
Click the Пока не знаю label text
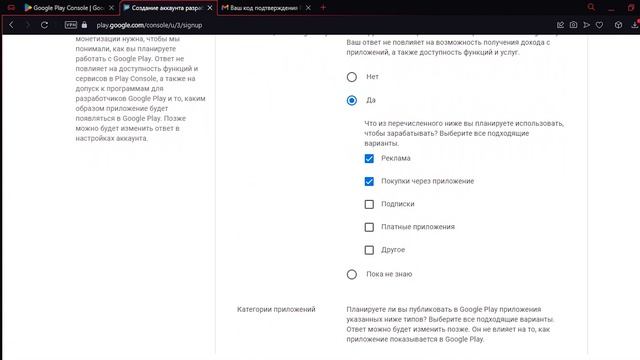coord(389,274)
